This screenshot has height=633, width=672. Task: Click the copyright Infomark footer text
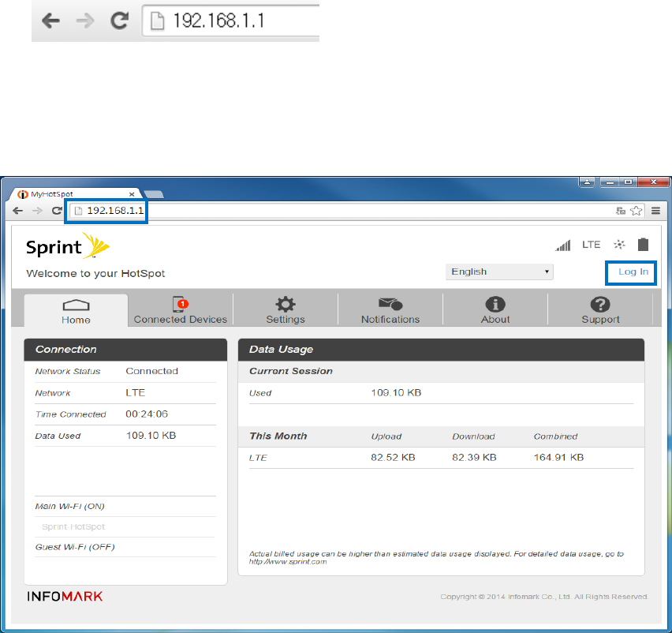544,597
